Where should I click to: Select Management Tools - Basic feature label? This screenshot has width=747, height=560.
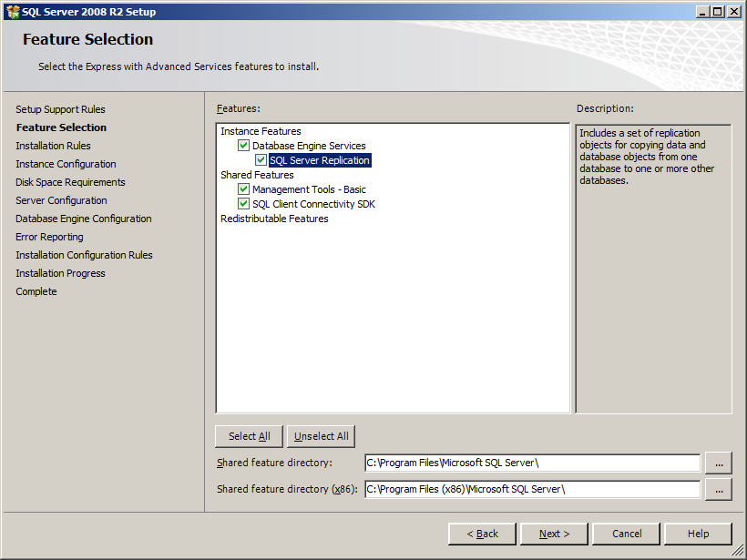pyautogui.click(x=309, y=189)
